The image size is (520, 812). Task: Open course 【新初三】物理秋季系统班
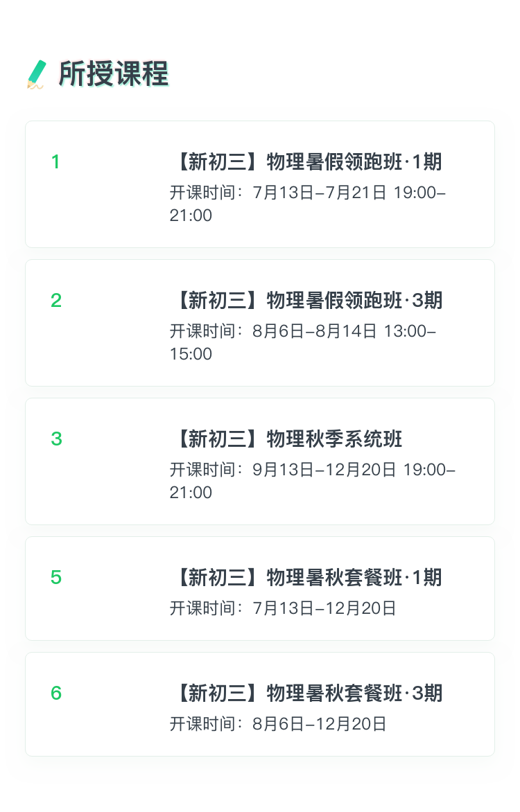point(289,439)
